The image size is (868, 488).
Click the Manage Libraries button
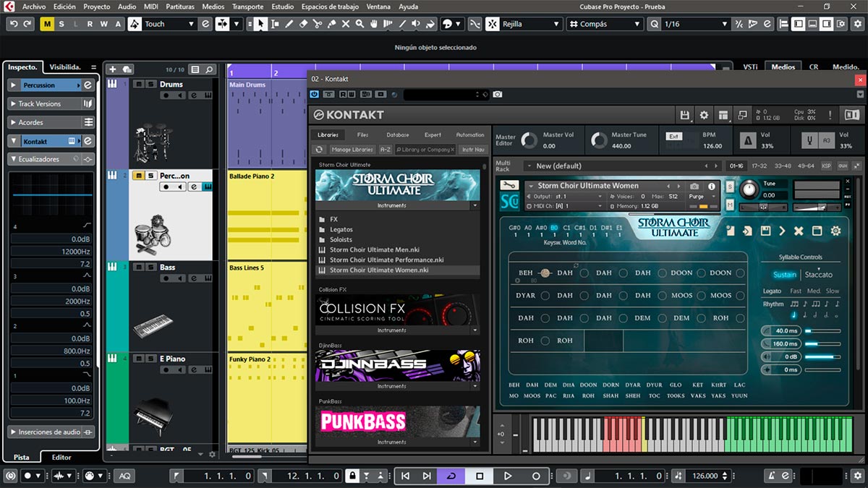[352, 150]
